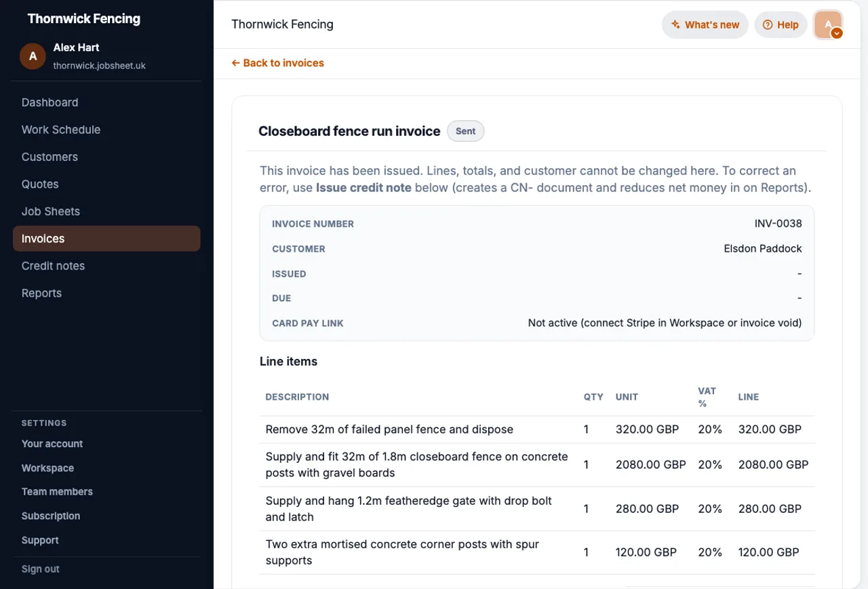
Task: Open the Credit notes page
Action: click(x=53, y=266)
